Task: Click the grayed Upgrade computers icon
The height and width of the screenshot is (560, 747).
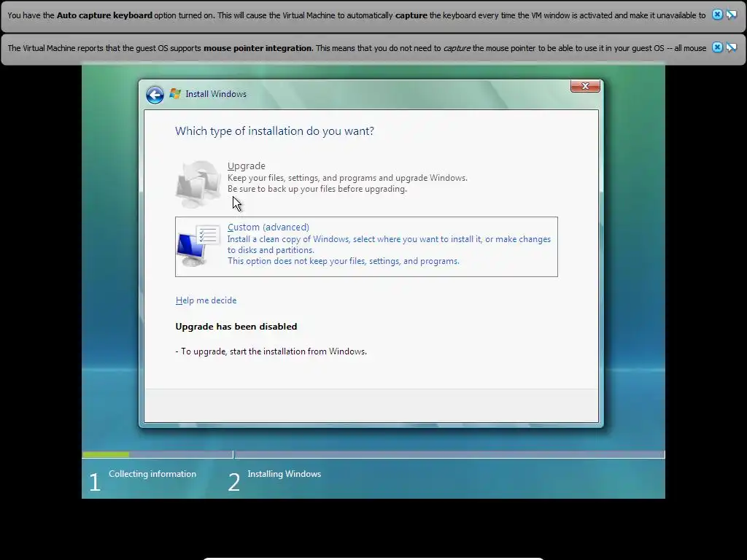Action: click(198, 183)
